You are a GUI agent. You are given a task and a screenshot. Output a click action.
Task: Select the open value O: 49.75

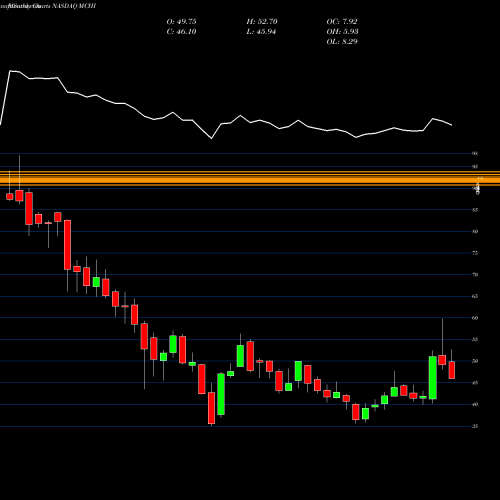tap(181, 22)
